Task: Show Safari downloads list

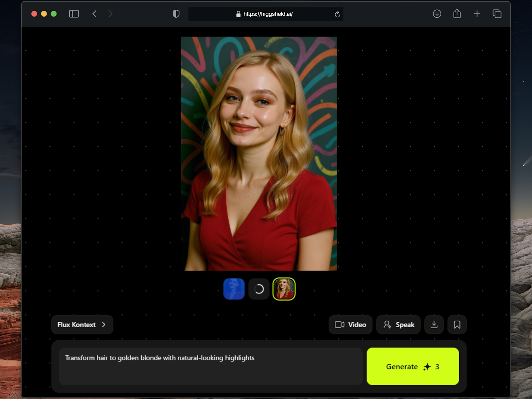Action: point(437,14)
